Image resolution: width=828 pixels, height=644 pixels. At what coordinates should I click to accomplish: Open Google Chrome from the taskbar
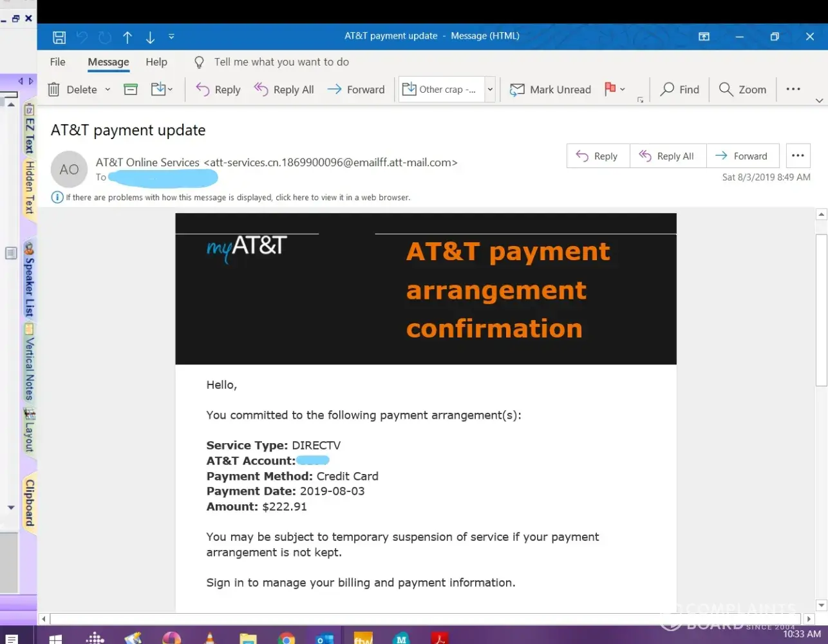click(x=287, y=638)
